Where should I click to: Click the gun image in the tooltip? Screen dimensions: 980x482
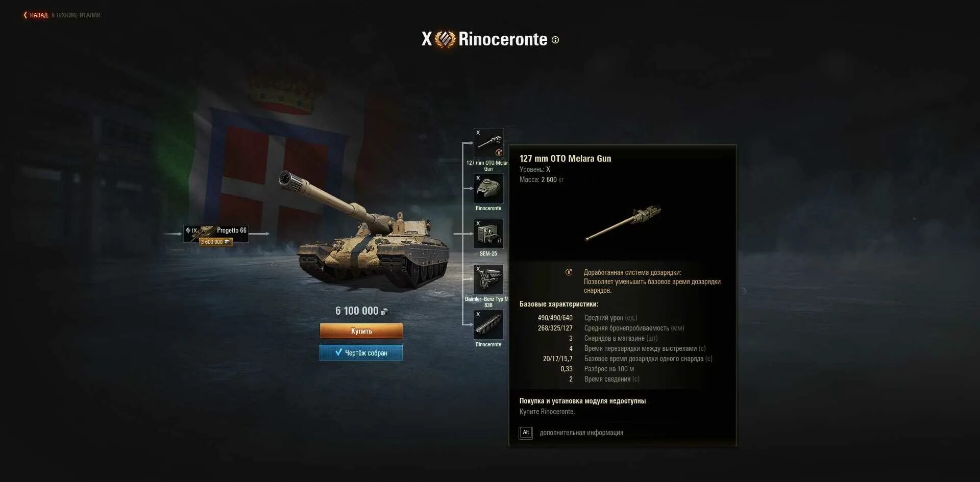(x=623, y=222)
